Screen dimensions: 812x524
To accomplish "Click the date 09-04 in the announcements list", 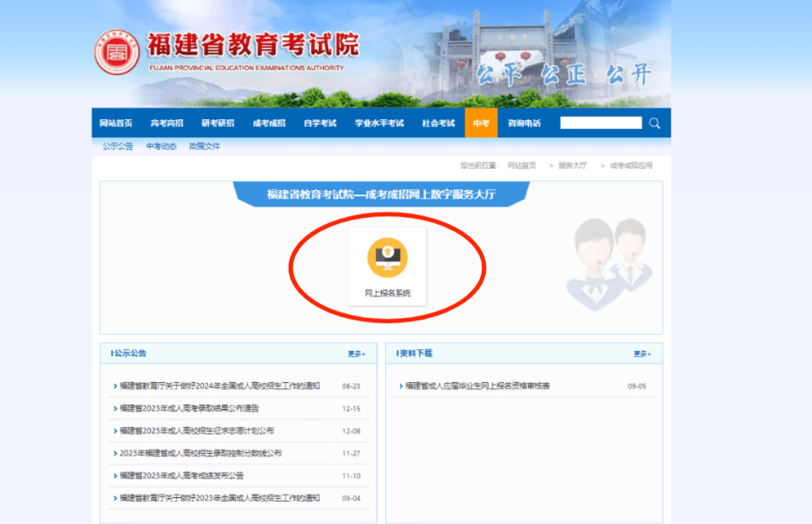I will click(x=351, y=498).
